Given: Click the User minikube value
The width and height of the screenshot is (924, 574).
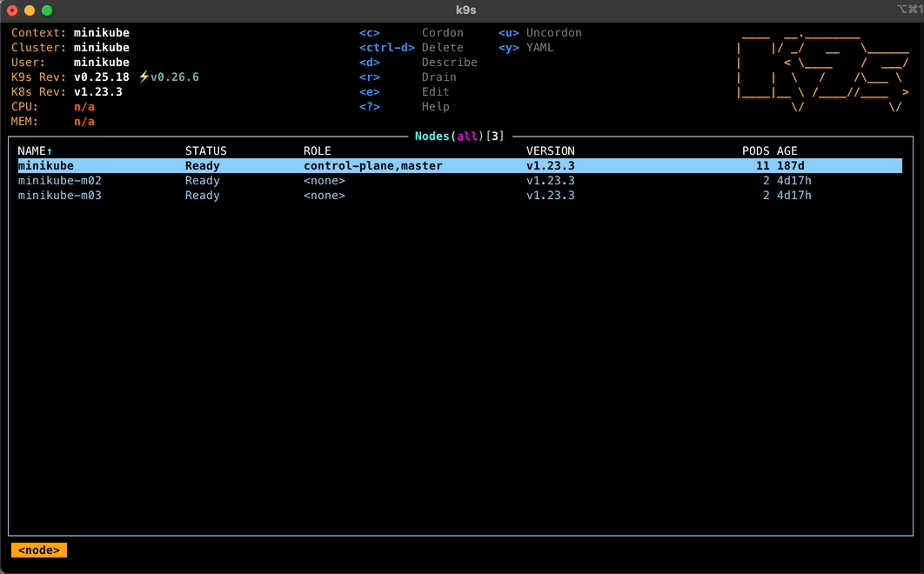Looking at the screenshot, I should point(101,62).
